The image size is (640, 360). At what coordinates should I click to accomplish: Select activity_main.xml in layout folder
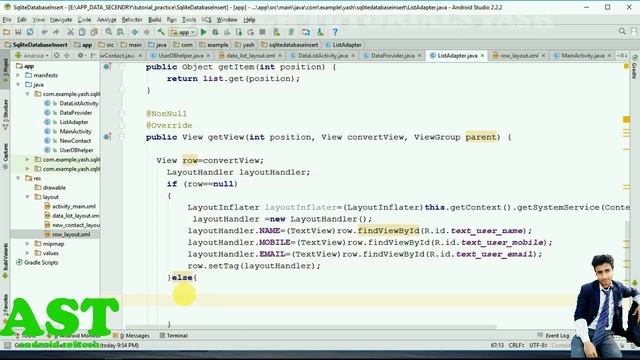tap(70, 207)
